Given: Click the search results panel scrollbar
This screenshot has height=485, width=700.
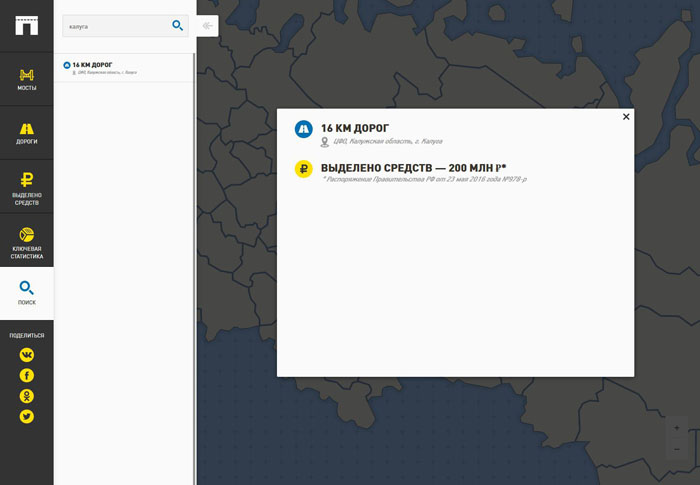Looking at the screenshot, I should (x=195, y=250).
